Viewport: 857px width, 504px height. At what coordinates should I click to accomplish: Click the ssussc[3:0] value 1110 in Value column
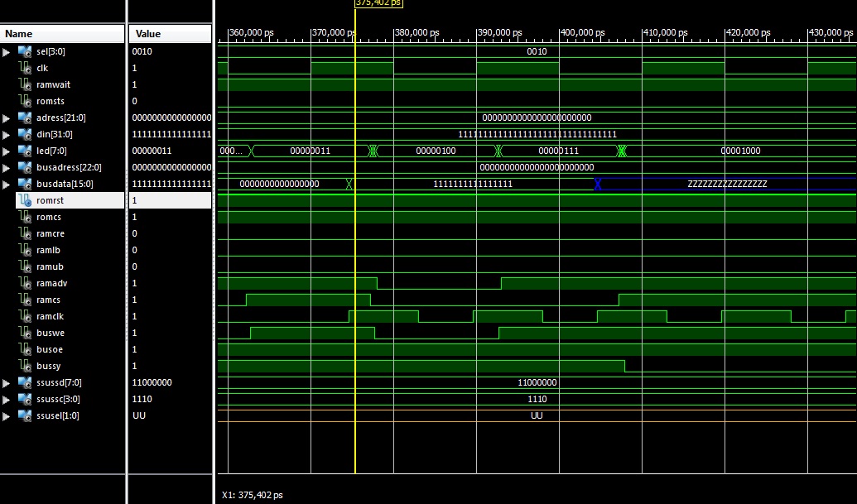point(142,399)
